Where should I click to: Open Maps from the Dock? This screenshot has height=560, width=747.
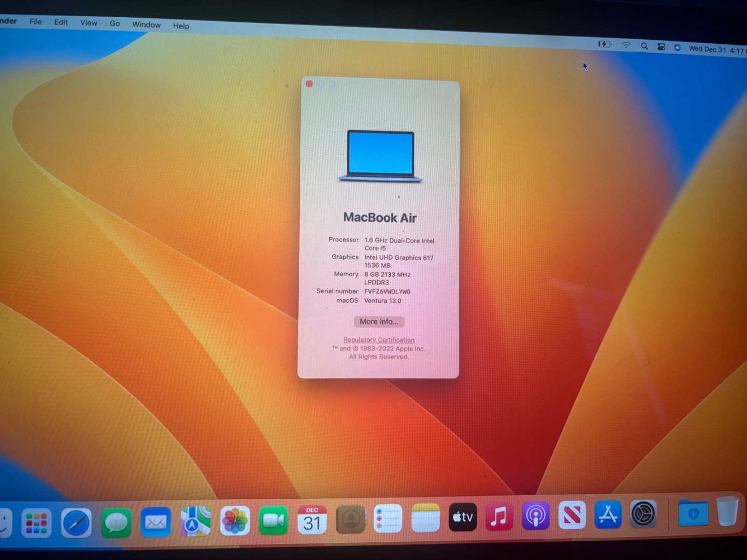pyautogui.click(x=196, y=521)
